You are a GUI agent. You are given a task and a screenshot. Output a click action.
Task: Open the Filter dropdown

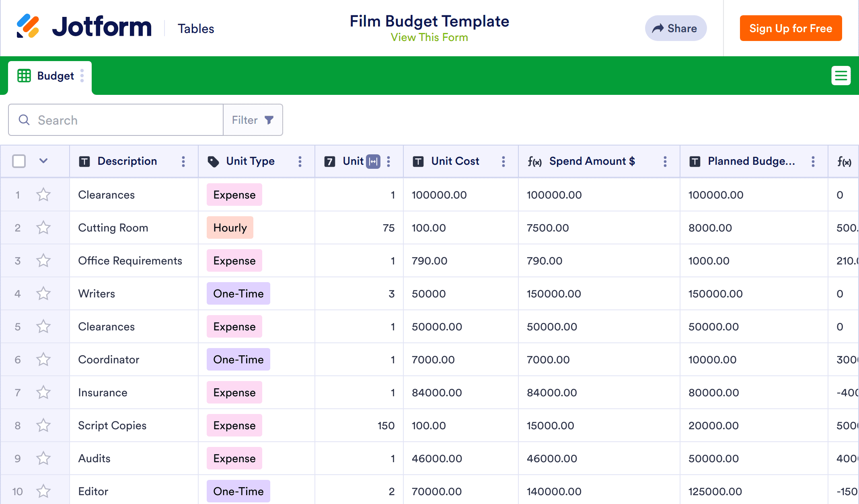(253, 120)
